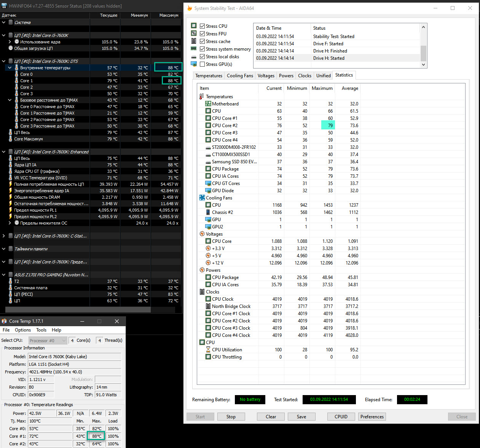The height and width of the screenshot is (448, 480).
Task: Open the CPUID button
Action: pos(341,417)
